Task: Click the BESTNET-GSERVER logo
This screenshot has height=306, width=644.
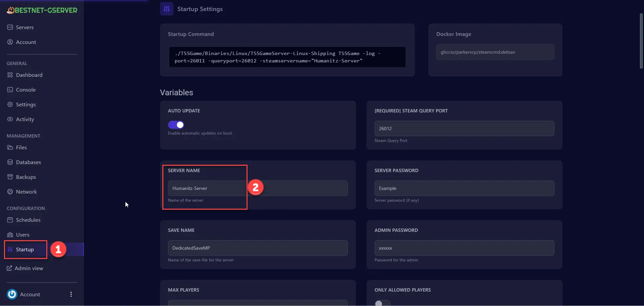Action: [x=42, y=10]
